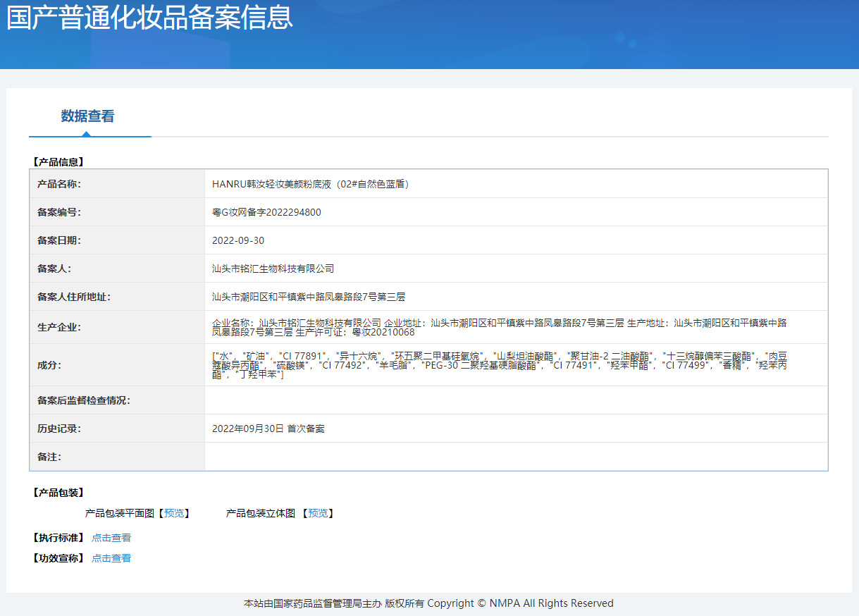Image resolution: width=859 pixels, height=616 pixels.
Task: Click the 产品信息 section heading
Action: (x=58, y=161)
